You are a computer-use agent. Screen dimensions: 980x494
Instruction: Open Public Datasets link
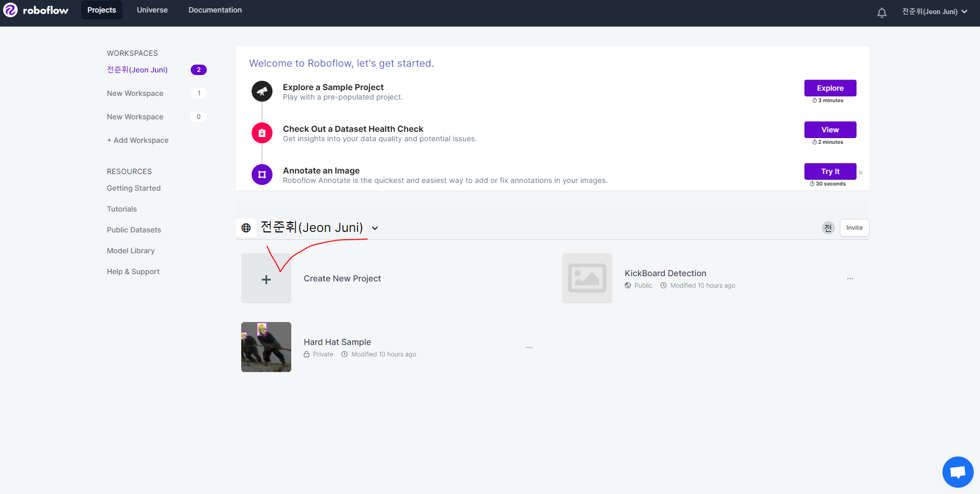click(x=134, y=230)
